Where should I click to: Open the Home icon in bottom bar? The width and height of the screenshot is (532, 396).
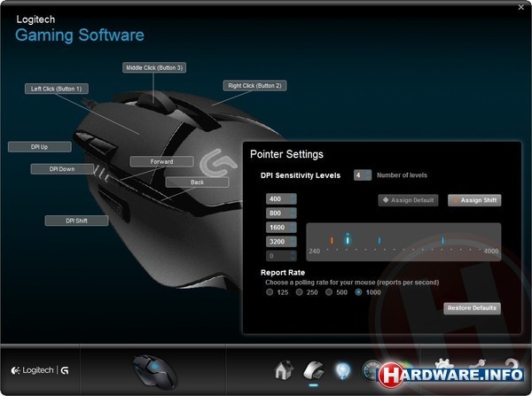tap(284, 370)
